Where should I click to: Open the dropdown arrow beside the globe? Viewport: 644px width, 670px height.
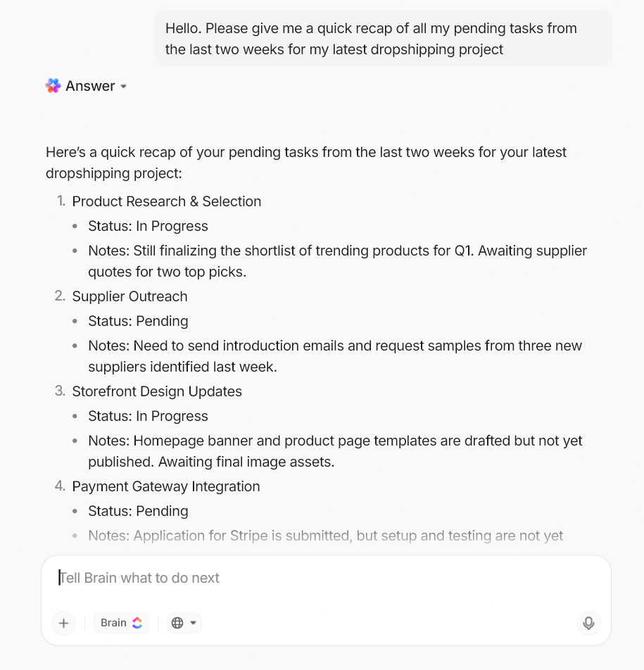[194, 623]
